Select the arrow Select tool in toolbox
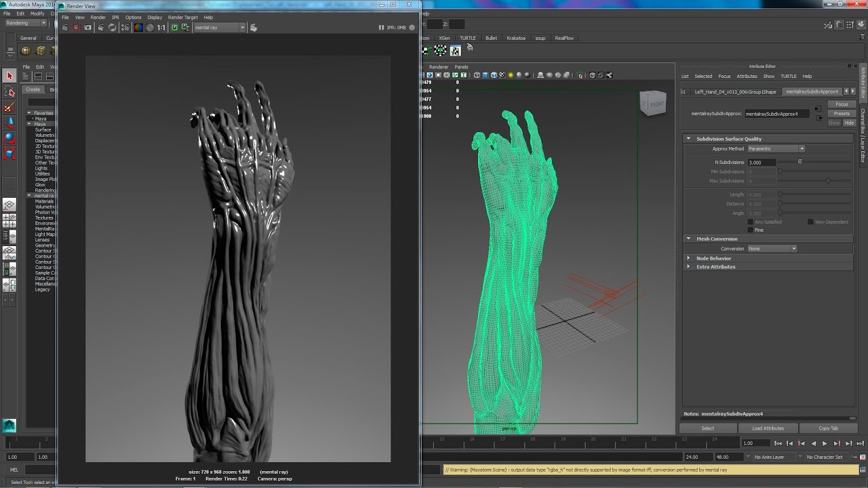 [x=9, y=76]
